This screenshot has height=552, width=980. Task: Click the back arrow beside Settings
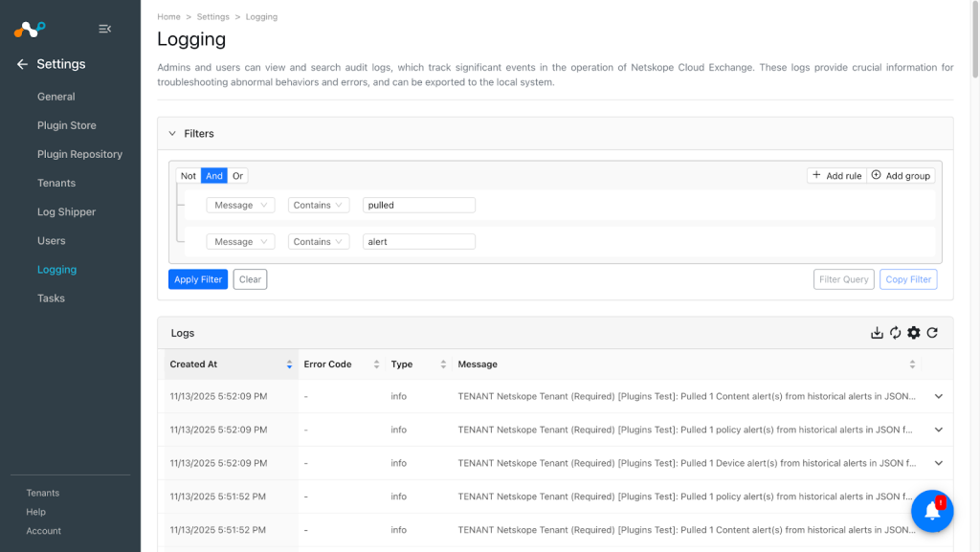23,64
